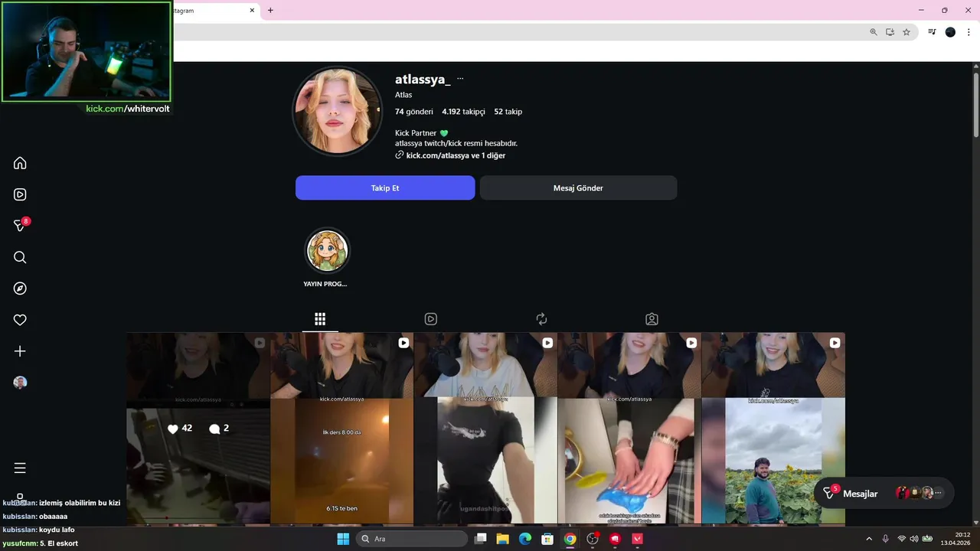Open Notifications heart icon in sidebar
The width and height of the screenshot is (980, 551).
(x=20, y=320)
